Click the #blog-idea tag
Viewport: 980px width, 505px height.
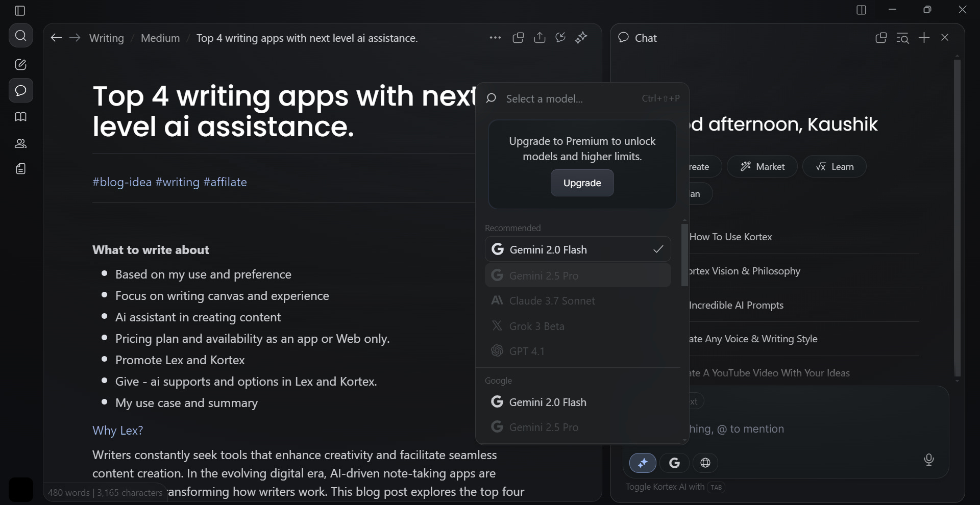tap(122, 182)
